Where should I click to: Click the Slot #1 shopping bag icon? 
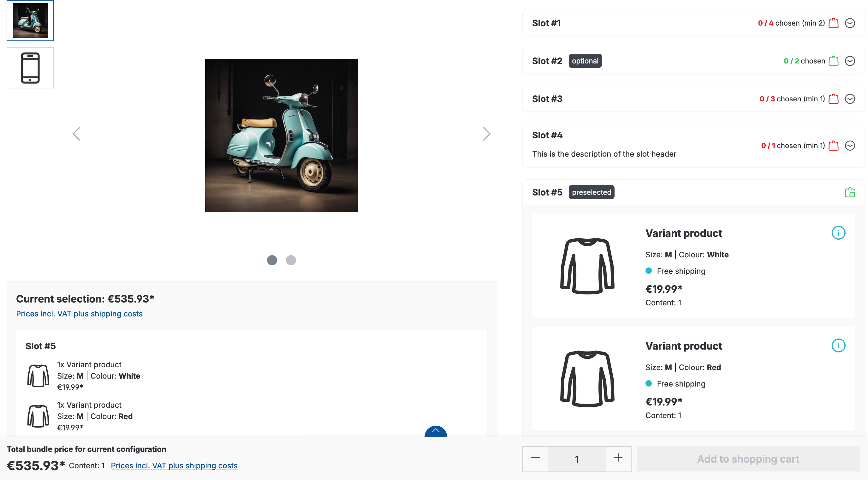point(833,23)
